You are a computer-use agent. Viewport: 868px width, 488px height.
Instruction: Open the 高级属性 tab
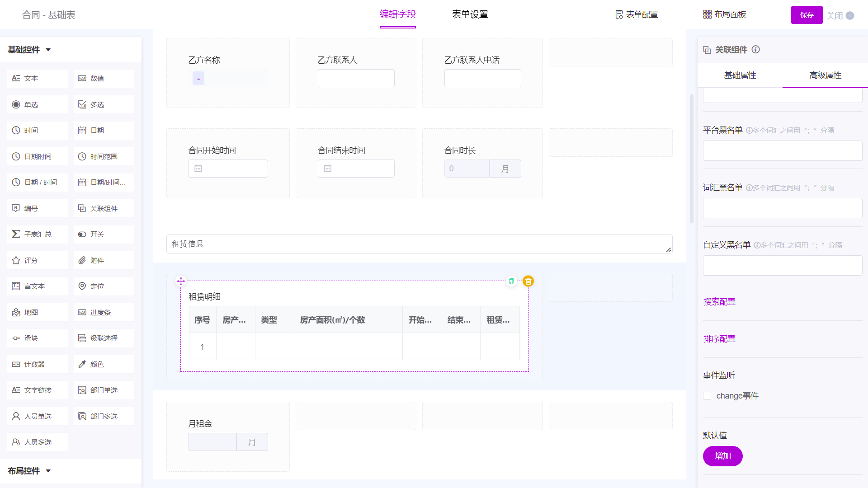click(826, 75)
